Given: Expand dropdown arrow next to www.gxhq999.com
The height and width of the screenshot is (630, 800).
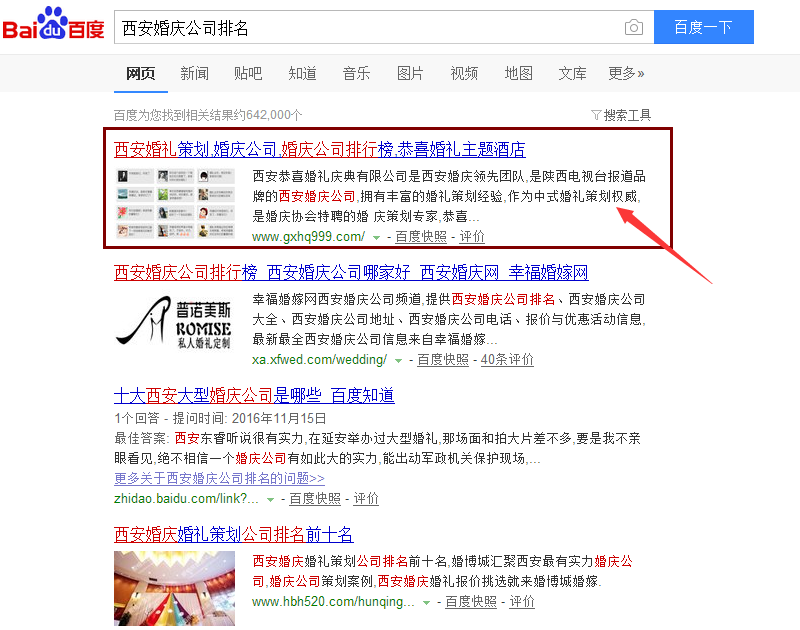Looking at the screenshot, I should [377, 238].
